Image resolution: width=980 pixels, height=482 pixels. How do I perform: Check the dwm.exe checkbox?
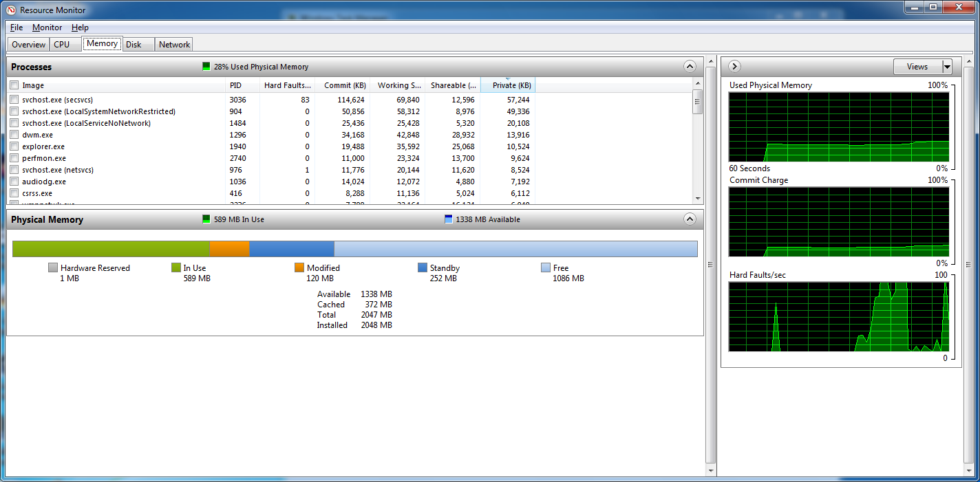click(14, 135)
